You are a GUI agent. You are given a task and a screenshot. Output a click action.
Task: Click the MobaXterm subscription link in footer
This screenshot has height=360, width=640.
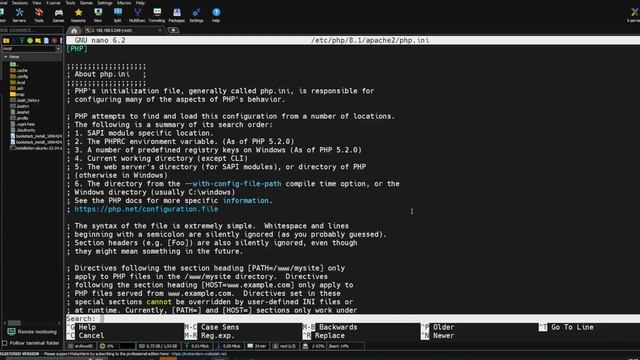[x=199, y=354]
